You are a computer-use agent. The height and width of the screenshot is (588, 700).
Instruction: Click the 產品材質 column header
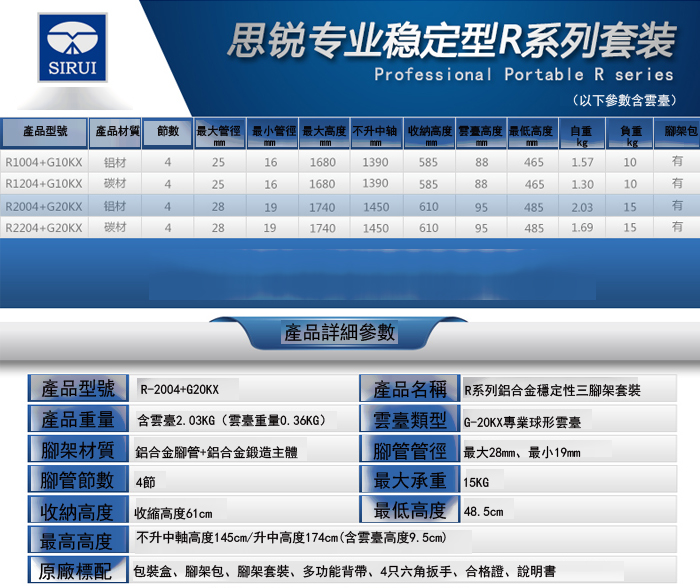coord(115,133)
